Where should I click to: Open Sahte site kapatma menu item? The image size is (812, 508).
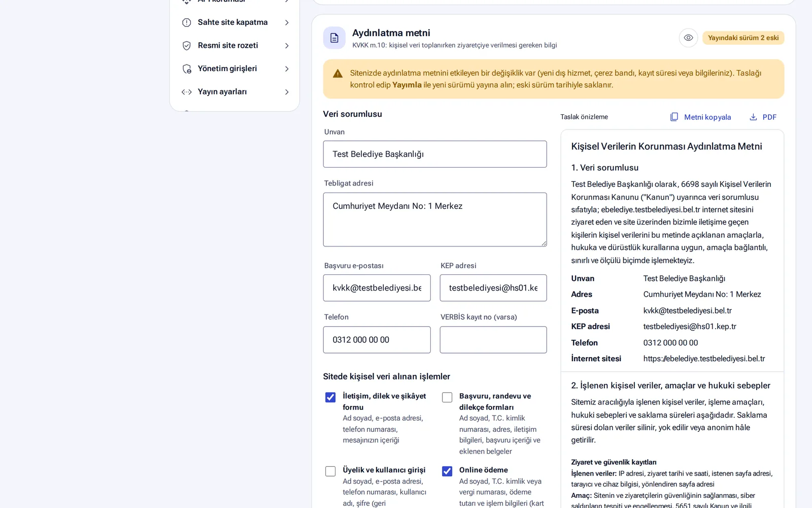235,22
